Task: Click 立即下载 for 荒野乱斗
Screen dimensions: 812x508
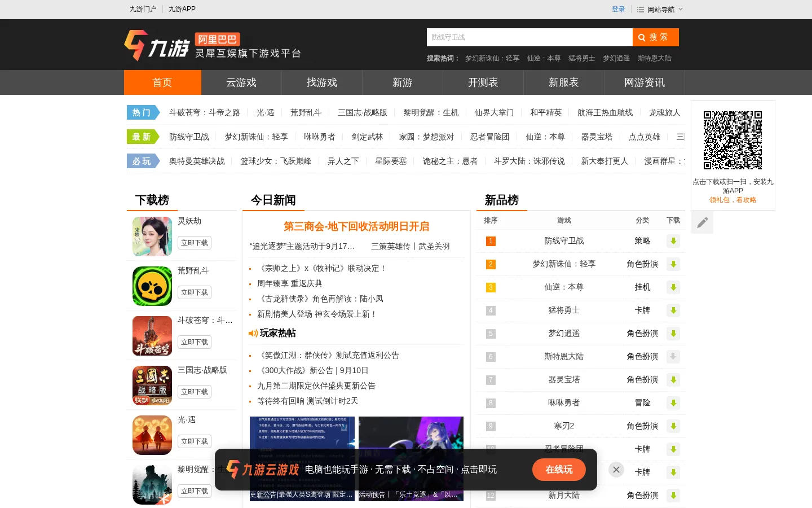Action: (195, 292)
